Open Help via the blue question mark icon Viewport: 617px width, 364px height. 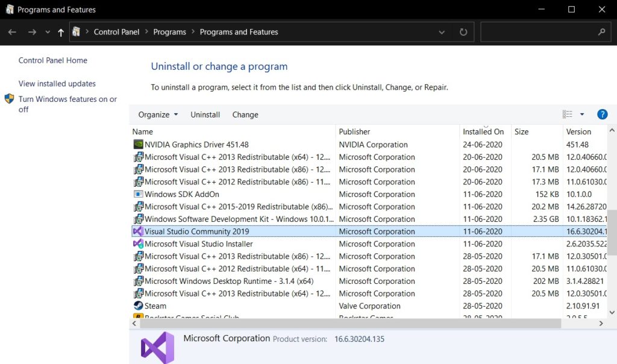(602, 114)
